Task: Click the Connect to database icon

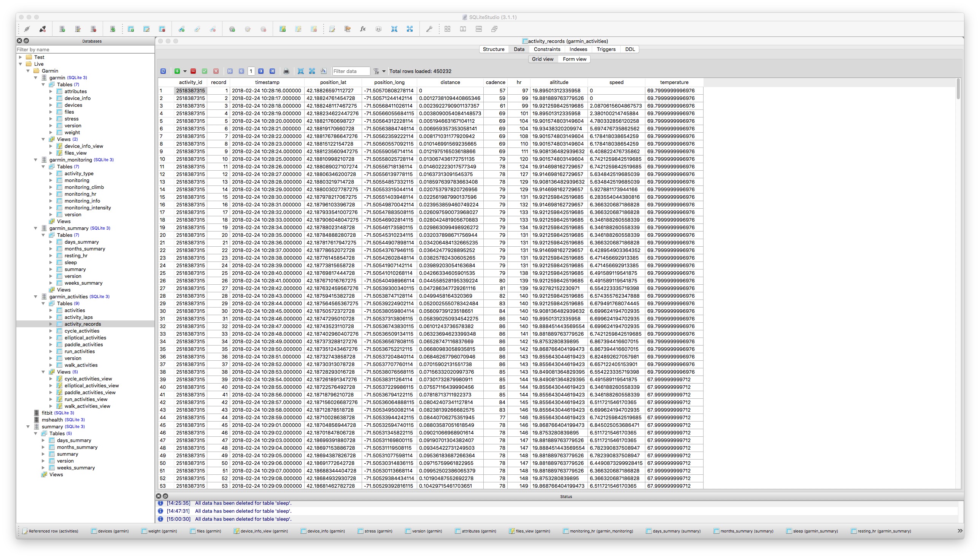Action: click(x=27, y=29)
